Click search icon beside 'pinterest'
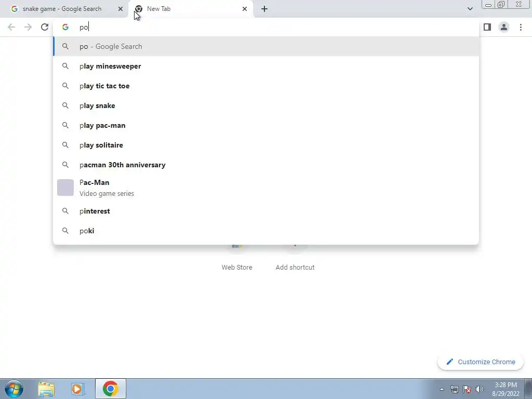This screenshot has height=399, width=532. coord(65,211)
